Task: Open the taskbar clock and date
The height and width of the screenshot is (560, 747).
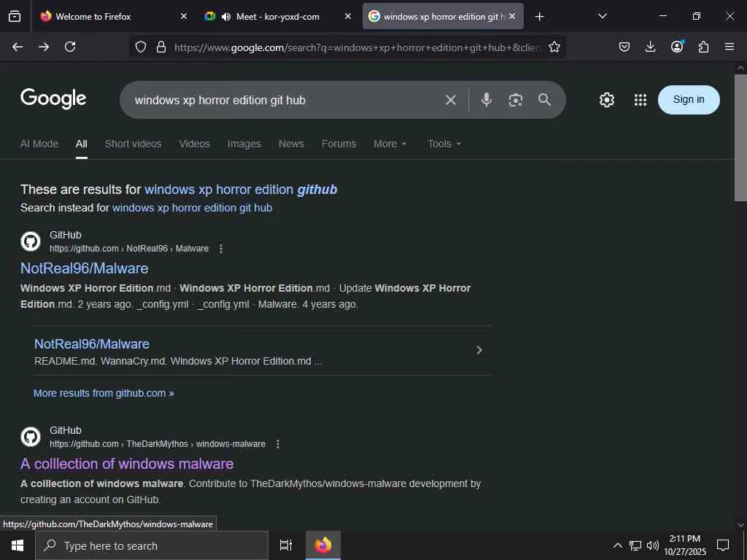Action: [685, 545]
